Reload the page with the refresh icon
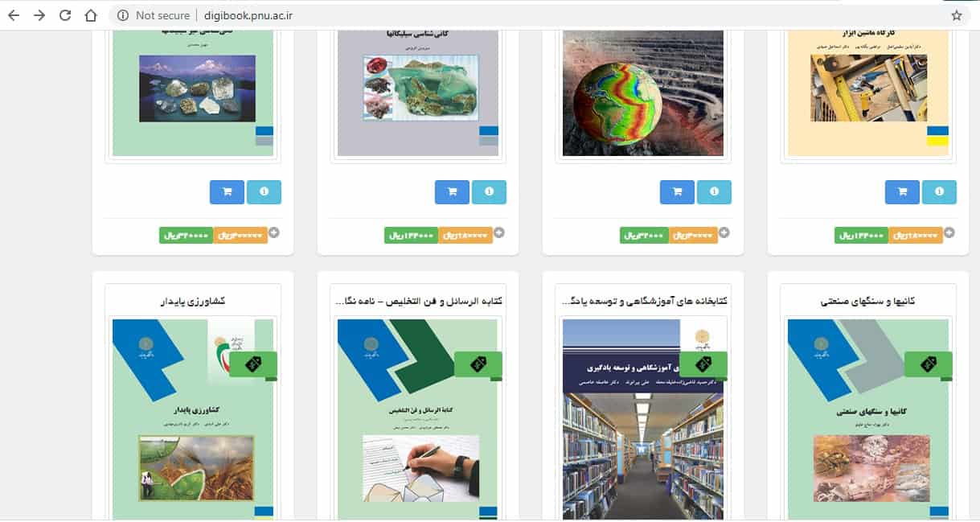This screenshot has height=522, width=980. [x=65, y=15]
